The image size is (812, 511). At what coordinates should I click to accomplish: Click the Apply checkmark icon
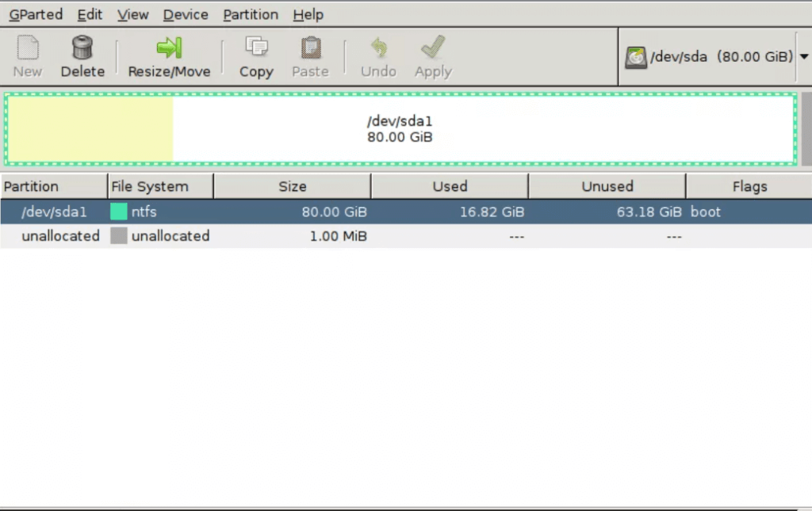[x=433, y=48]
